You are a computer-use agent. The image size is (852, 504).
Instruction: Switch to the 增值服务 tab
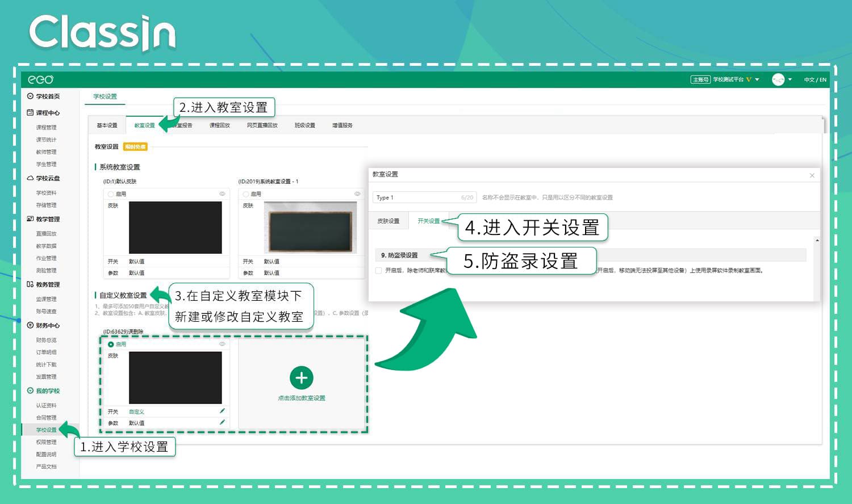point(343,125)
